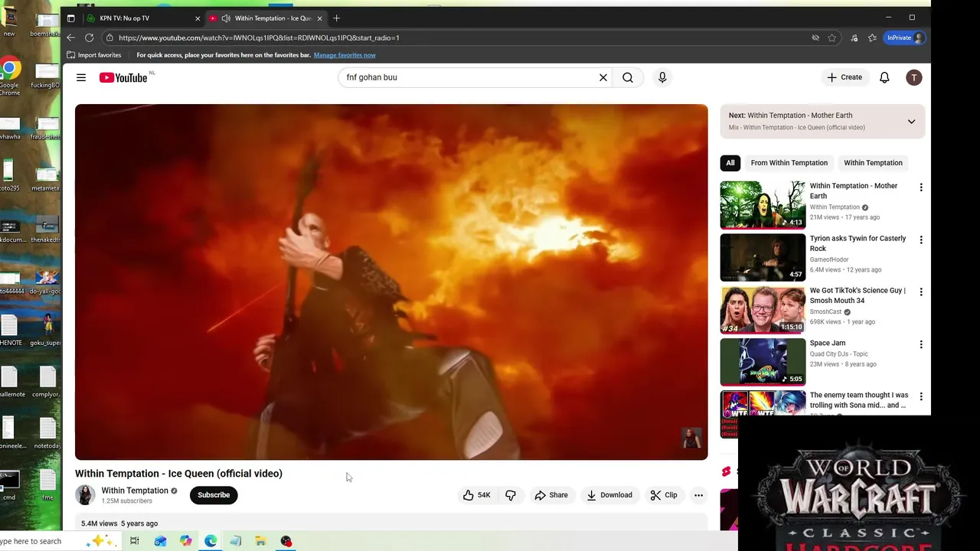The image size is (980, 551).
Task: Open the YouTube hamburger guide menu
Action: (x=81, y=77)
